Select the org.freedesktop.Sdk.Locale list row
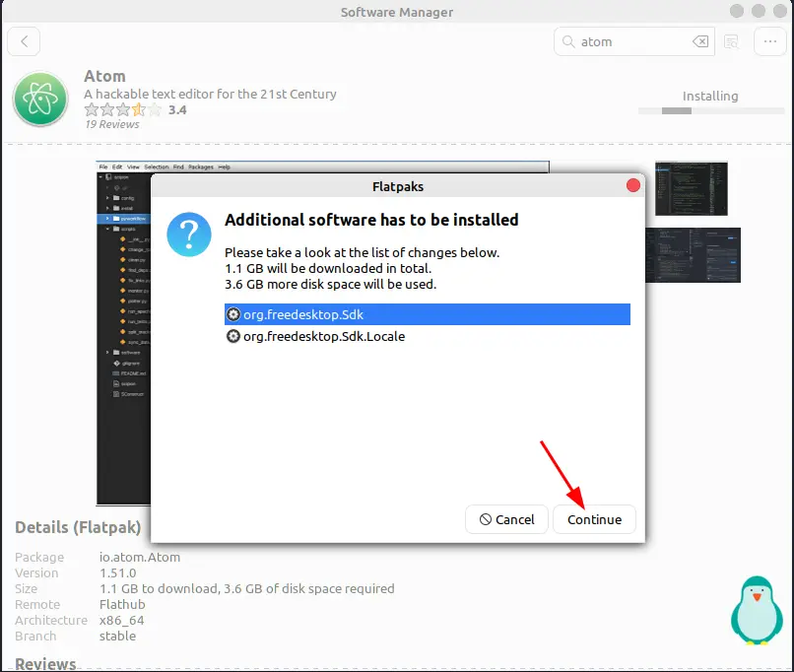 [428, 336]
